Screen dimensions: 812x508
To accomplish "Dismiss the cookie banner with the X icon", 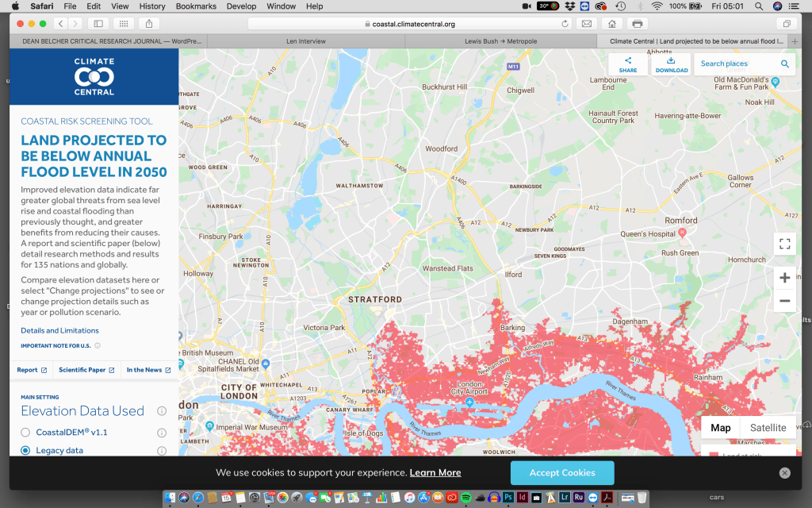I will (x=784, y=473).
